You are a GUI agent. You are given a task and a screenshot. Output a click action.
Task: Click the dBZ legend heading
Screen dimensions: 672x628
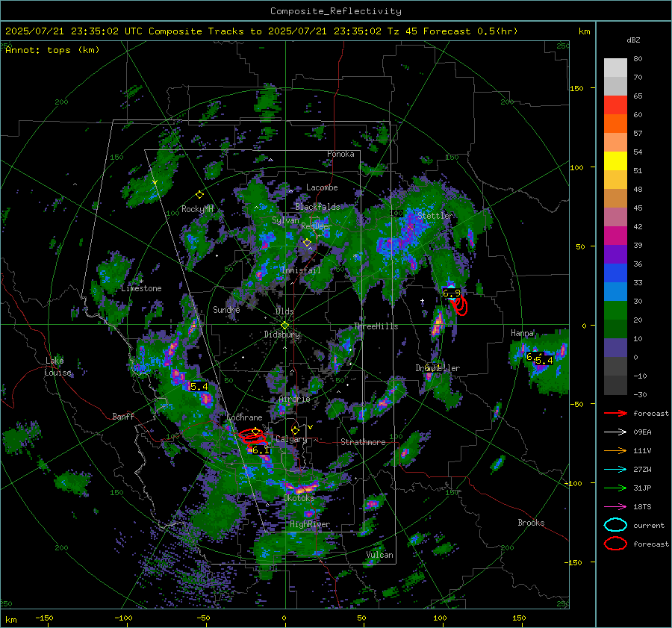[x=633, y=40]
